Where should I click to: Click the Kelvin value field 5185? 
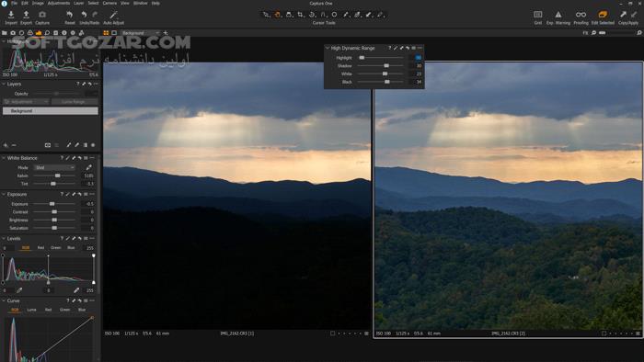88,175
